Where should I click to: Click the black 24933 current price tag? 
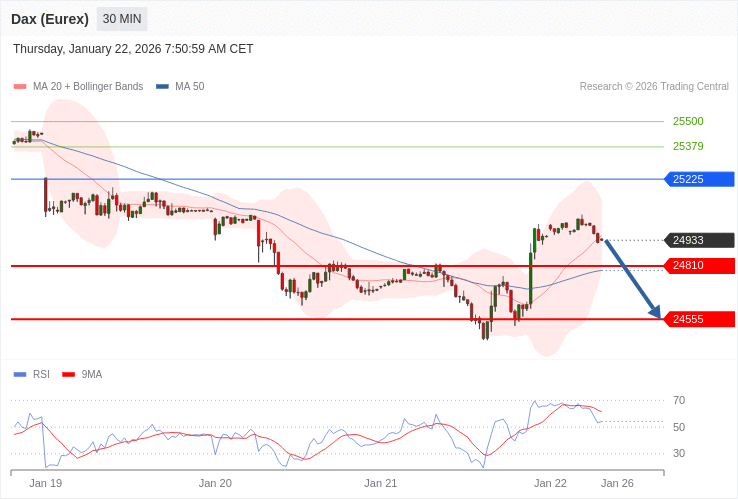[698, 240]
